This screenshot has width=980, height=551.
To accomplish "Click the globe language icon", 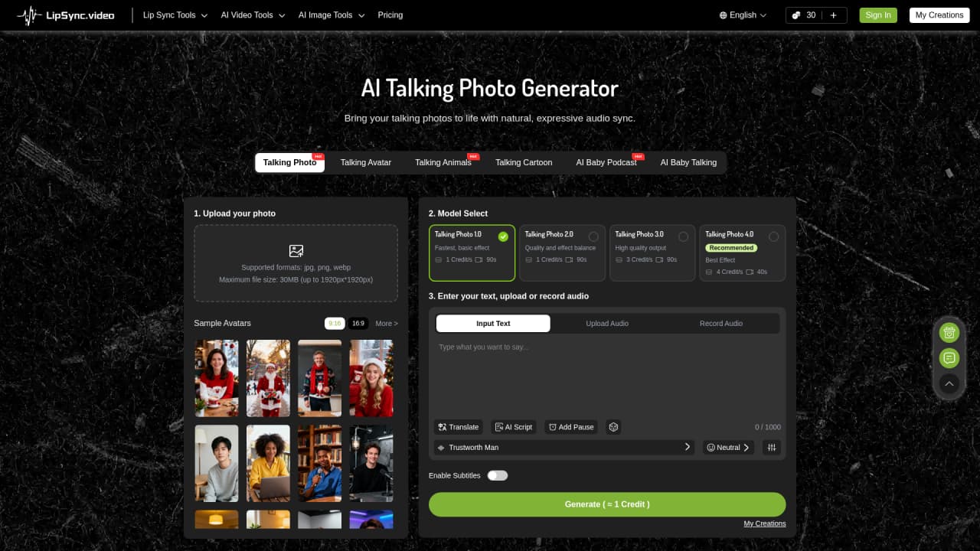I will tap(724, 15).
